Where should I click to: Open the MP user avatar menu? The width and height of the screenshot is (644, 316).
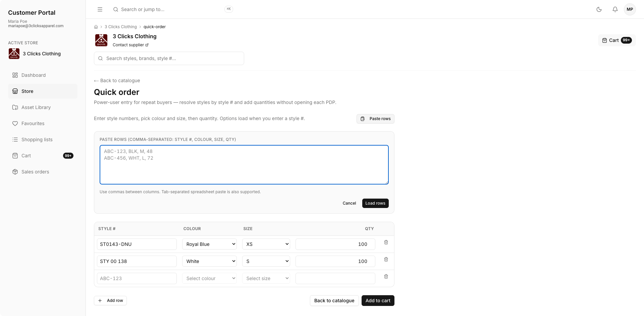(630, 9)
